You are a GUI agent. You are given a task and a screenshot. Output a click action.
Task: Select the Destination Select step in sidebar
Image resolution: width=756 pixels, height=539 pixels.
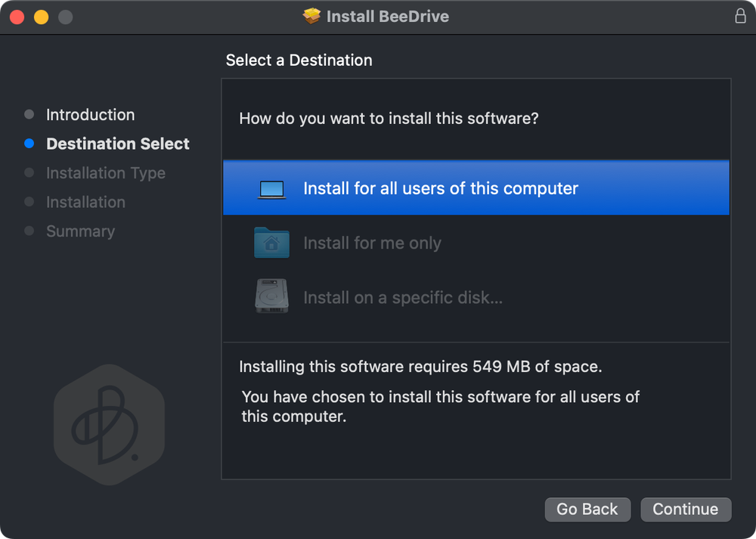coord(118,144)
